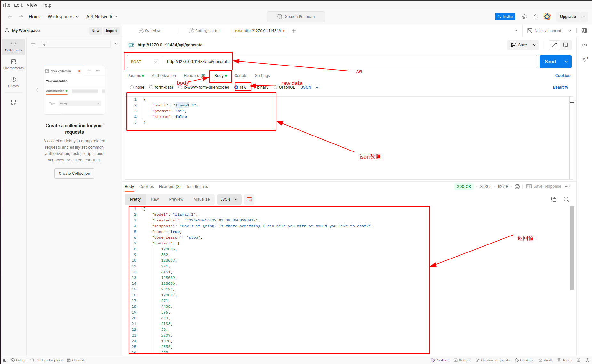Screen dimensions: 592x364
Task: Open the File menu
Action: tap(6, 5)
